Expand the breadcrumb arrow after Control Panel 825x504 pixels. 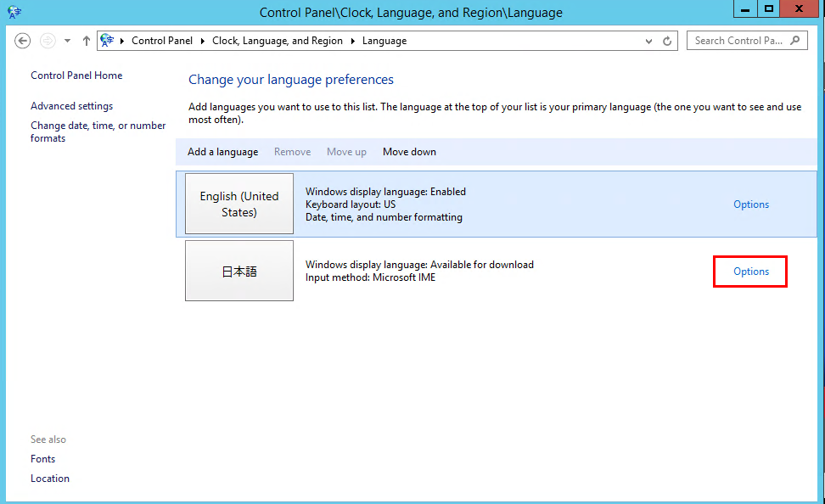[x=201, y=41]
